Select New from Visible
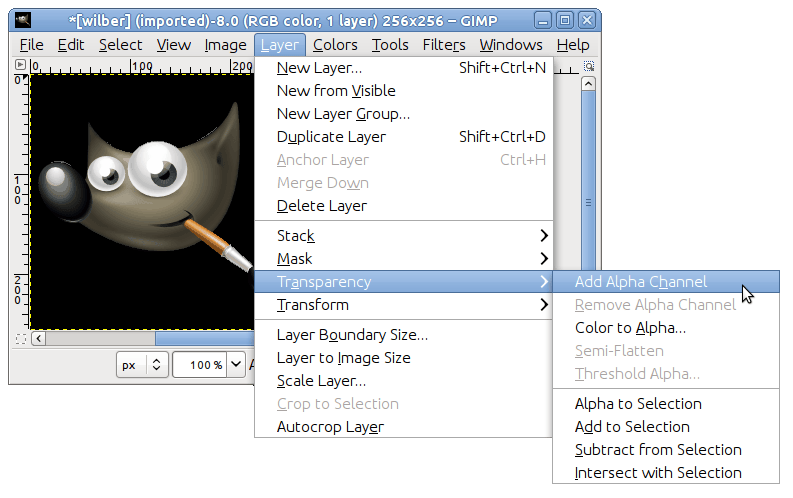 tap(404, 91)
